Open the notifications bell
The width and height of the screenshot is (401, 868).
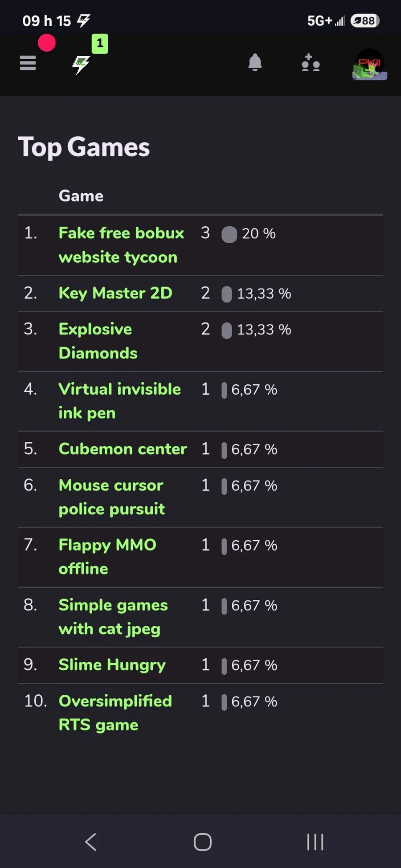point(255,63)
